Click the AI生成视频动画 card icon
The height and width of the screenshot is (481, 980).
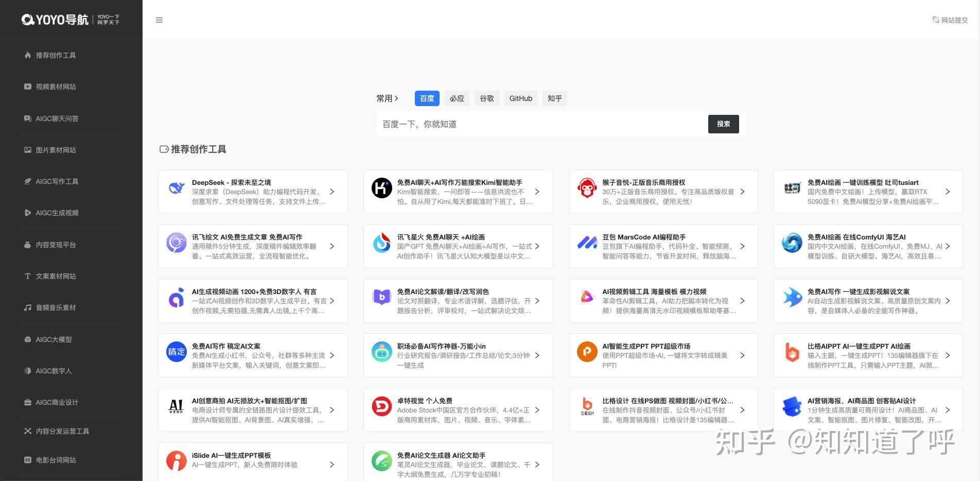click(177, 297)
